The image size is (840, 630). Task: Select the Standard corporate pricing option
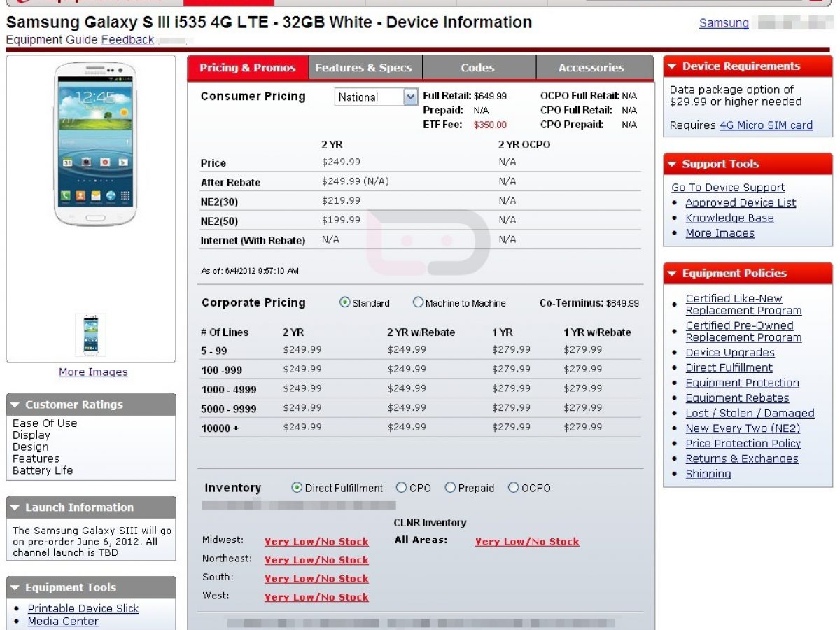pyautogui.click(x=344, y=303)
